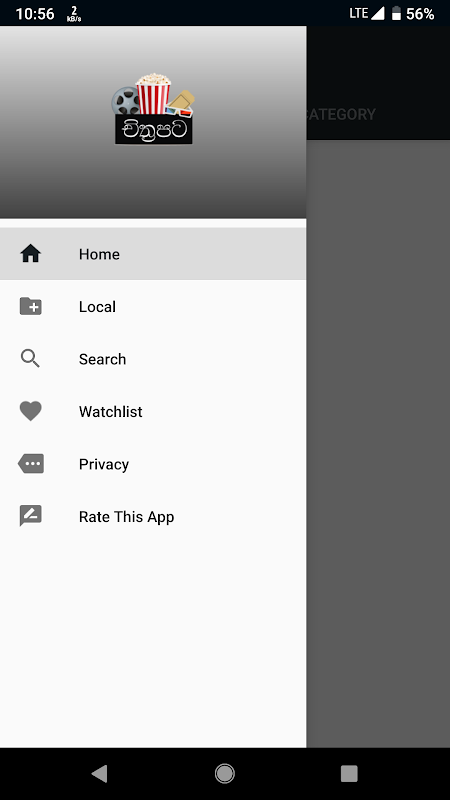Choose Rate This App entry
This screenshot has width=450, height=800.
[153, 516]
